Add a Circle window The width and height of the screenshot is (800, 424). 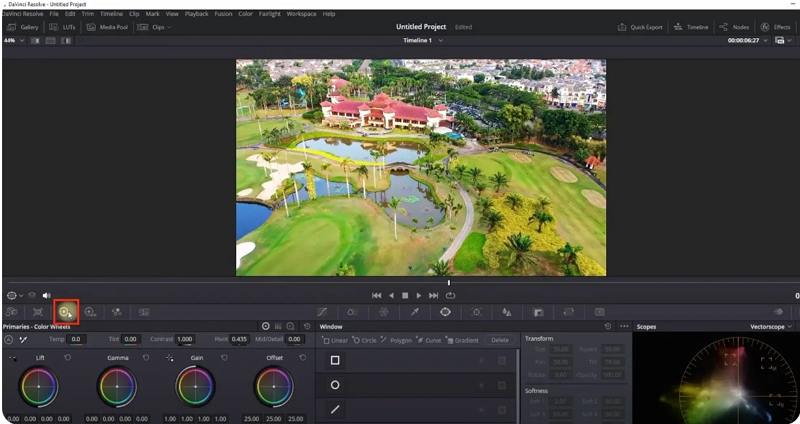tap(364, 340)
